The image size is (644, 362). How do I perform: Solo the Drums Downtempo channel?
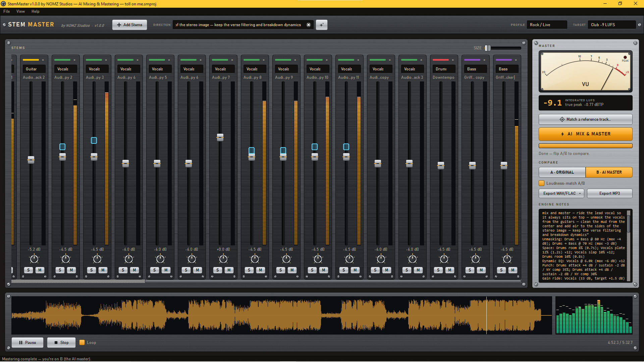[x=438, y=270]
